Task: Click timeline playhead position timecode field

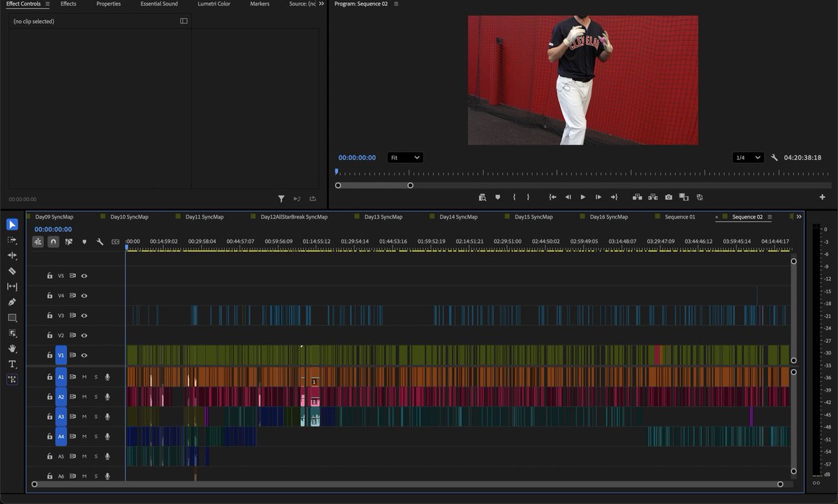Action: 53,229
